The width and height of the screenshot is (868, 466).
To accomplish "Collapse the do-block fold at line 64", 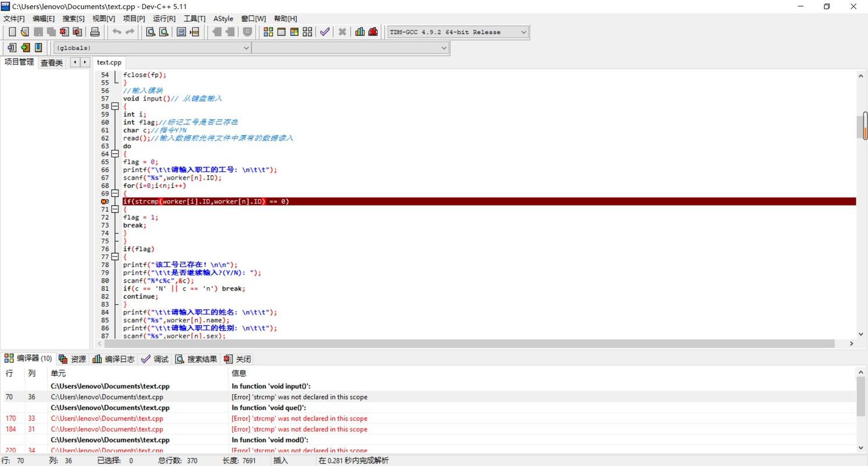I will pyautogui.click(x=115, y=154).
